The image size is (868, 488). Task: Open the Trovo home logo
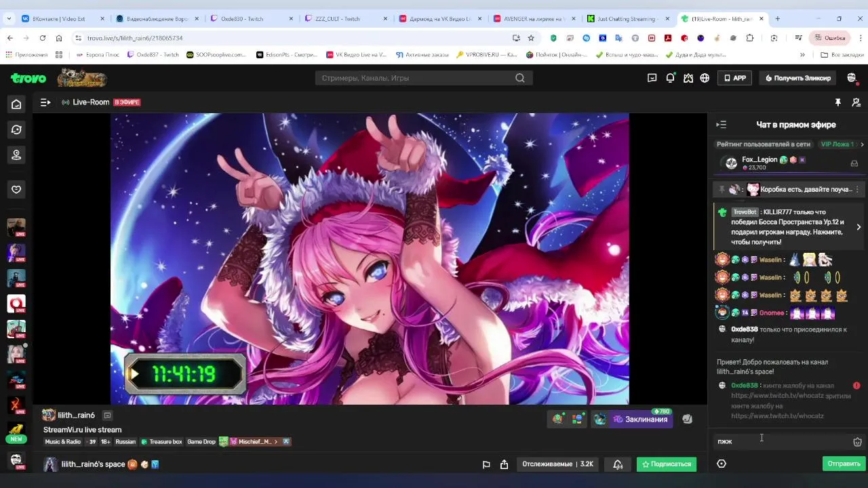pyautogui.click(x=28, y=78)
